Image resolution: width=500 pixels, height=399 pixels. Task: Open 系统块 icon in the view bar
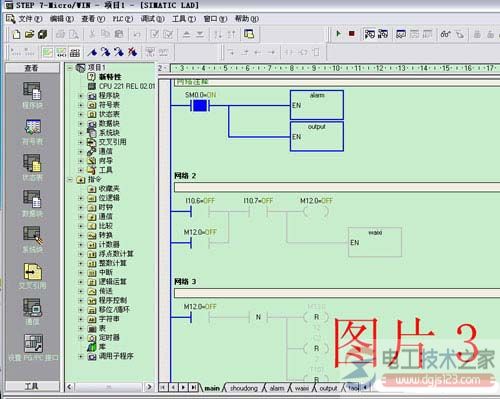pyautogui.click(x=32, y=235)
